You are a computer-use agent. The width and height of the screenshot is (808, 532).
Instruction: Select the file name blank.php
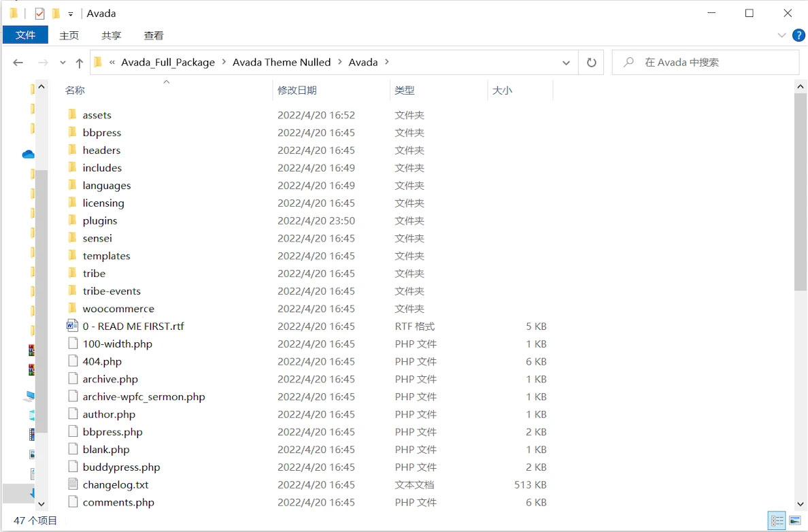pyautogui.click(x=106, y=450)
